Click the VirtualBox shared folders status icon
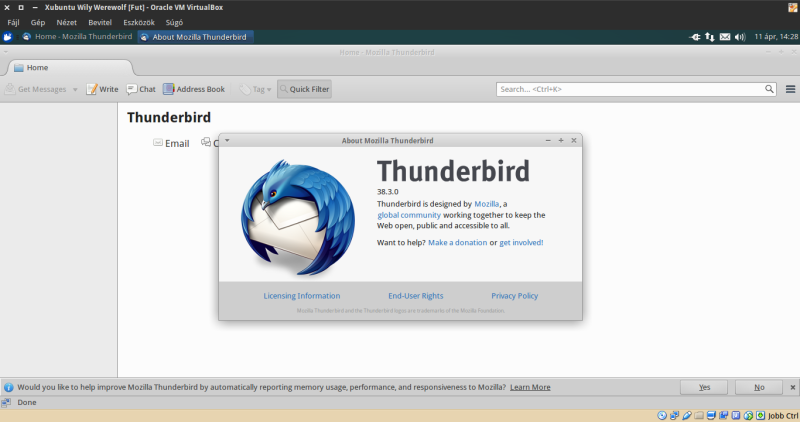The width and height of the screenshot is (800, 422). pos(699,415)
